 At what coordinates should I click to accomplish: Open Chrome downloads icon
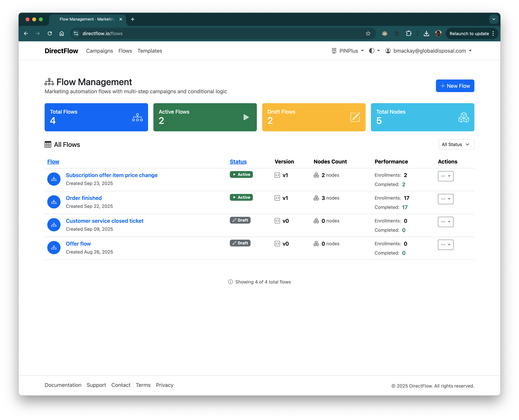pyautogui.click(x=426, y=34)
